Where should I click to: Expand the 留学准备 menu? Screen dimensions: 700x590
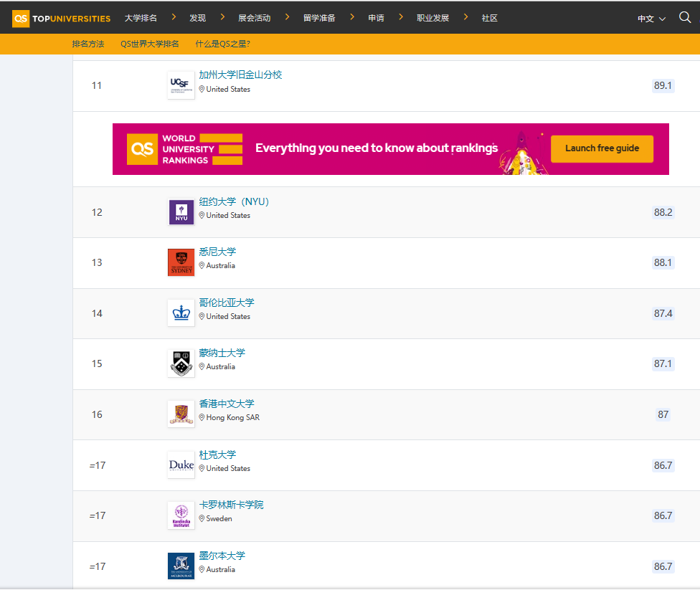coord(319,18)
